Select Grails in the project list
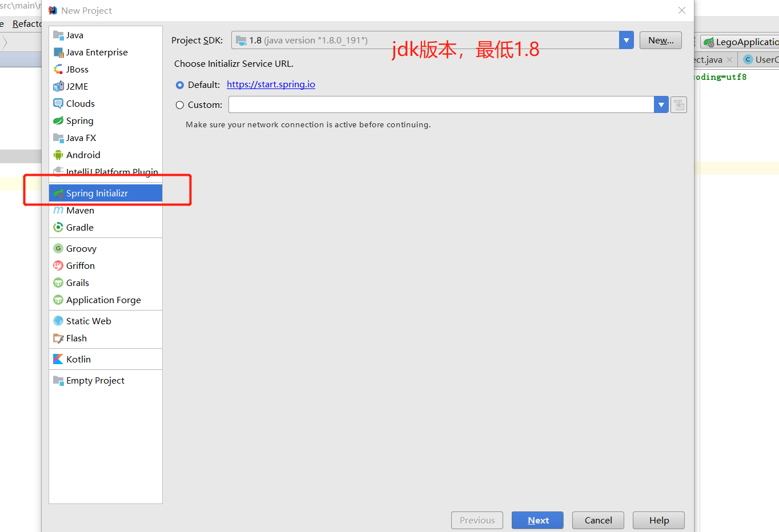 (78, 283)
